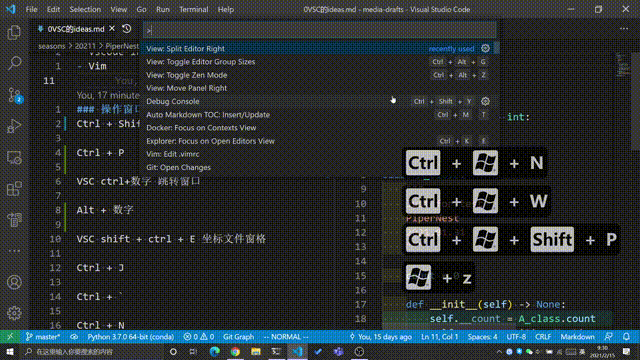640x360 pixels.
Task: Open Git Graph from status bar
Action: (238, 337)
